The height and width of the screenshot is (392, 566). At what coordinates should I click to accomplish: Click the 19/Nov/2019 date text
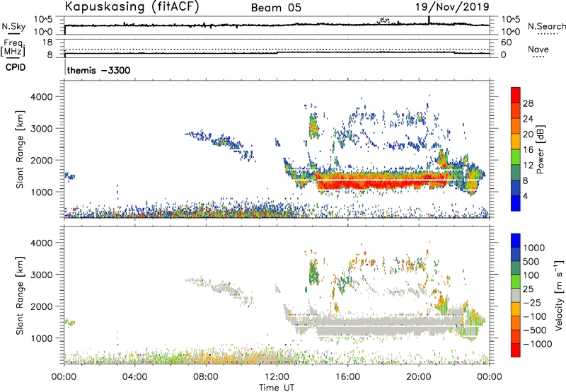tap(452, 7)
